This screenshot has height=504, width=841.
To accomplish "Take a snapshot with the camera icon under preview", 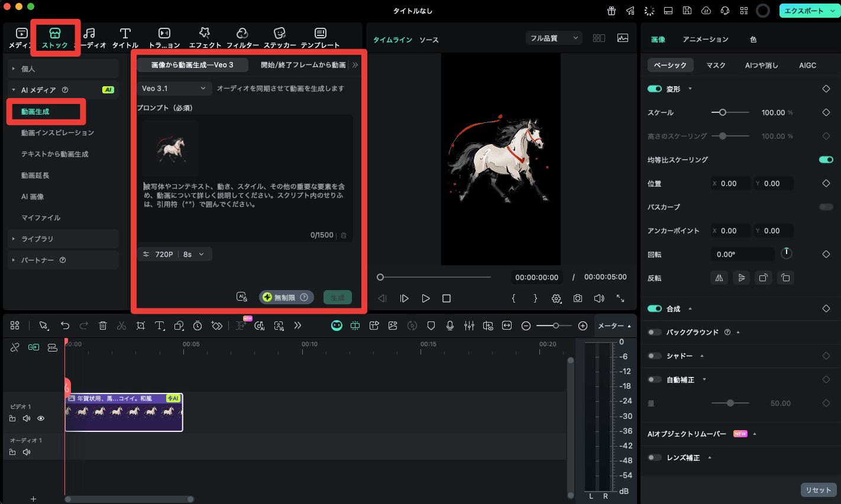I will pos(578,298).
